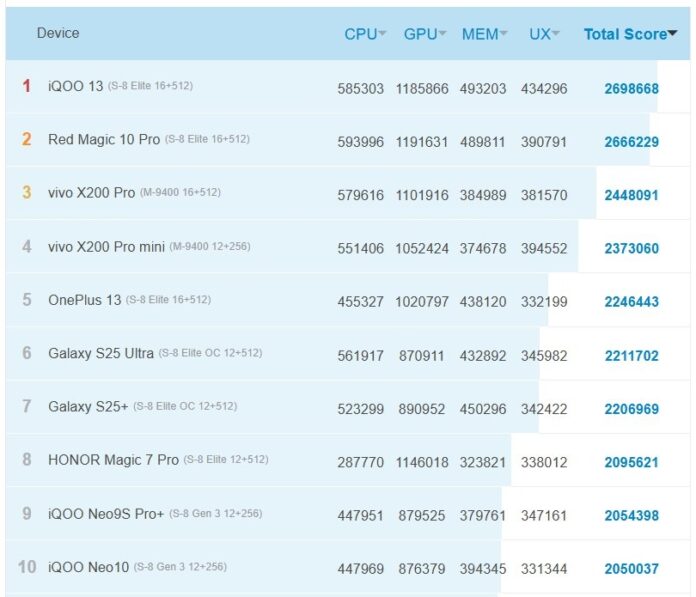Image resolution: width=696 pixels, height=597 pixels.
Task: Click total score 2211702
Action: coord(632,356)
